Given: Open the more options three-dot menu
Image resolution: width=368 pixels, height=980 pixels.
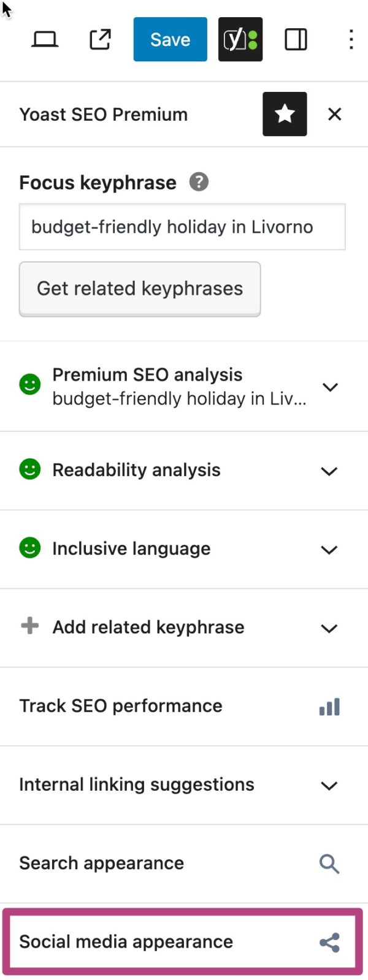Looking at the screenshot, I should [351, 39].
